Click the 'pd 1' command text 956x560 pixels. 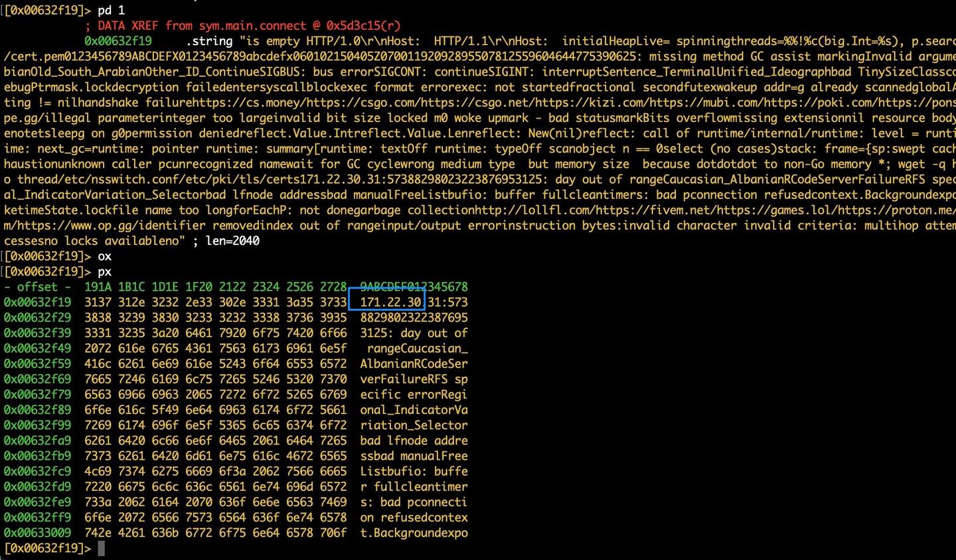(x=111, y=11)
